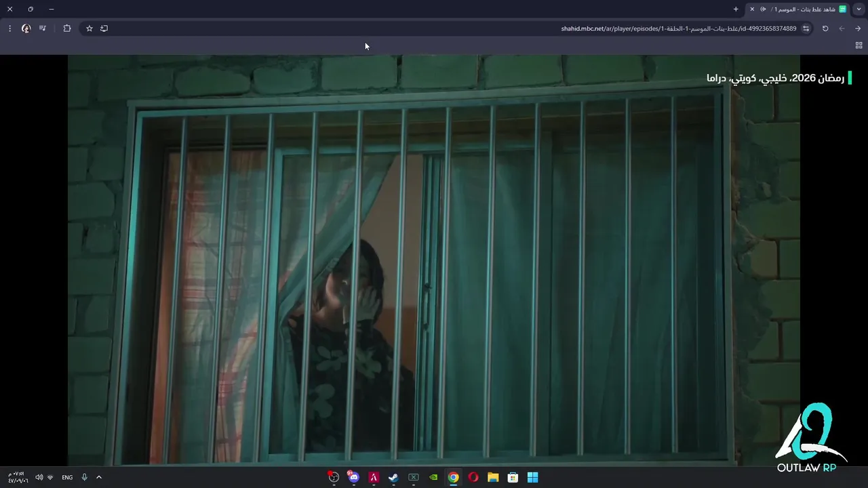This screenshot has height=488, width=868.
Task: Open File Explorer from the taskbar
Action: point(493,477)
